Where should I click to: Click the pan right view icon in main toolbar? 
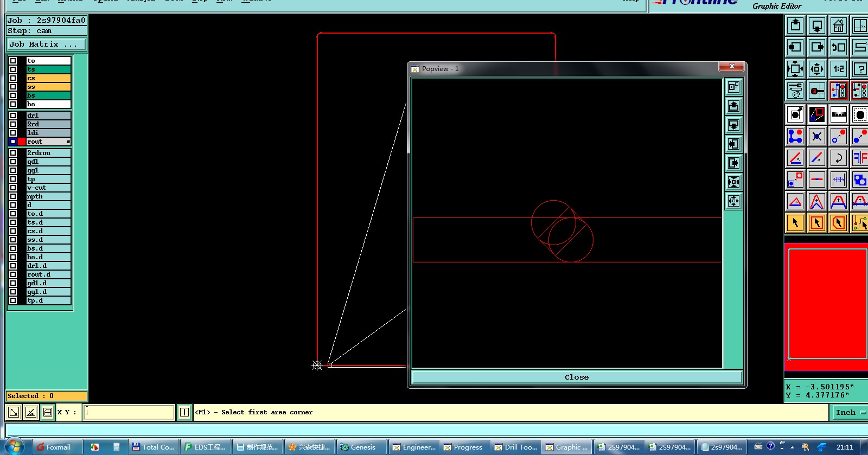[x=817, y=47]
